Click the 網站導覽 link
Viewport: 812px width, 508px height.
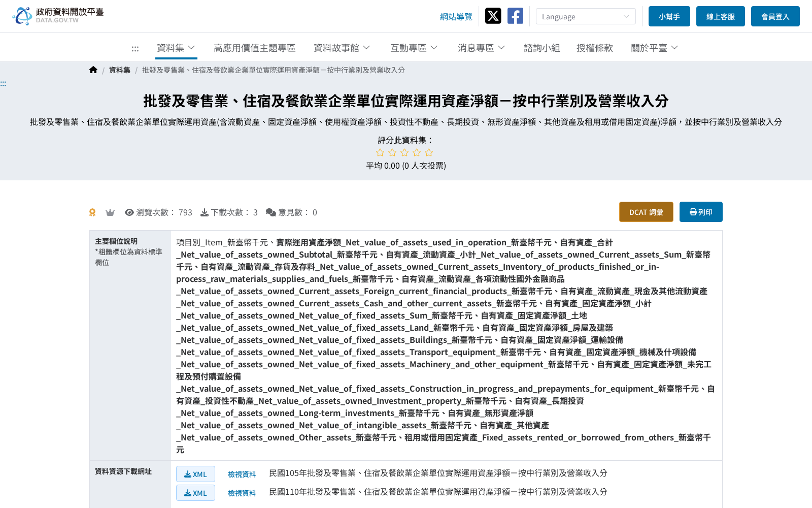[456, 17]
